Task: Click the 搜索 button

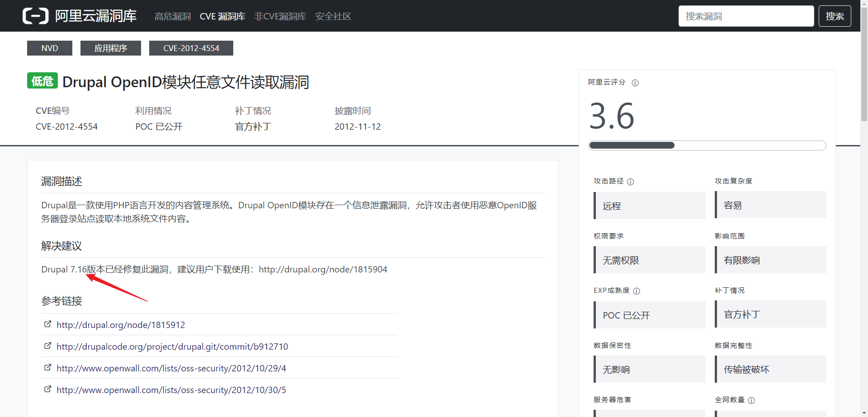Action: click(x=835, y=16)
